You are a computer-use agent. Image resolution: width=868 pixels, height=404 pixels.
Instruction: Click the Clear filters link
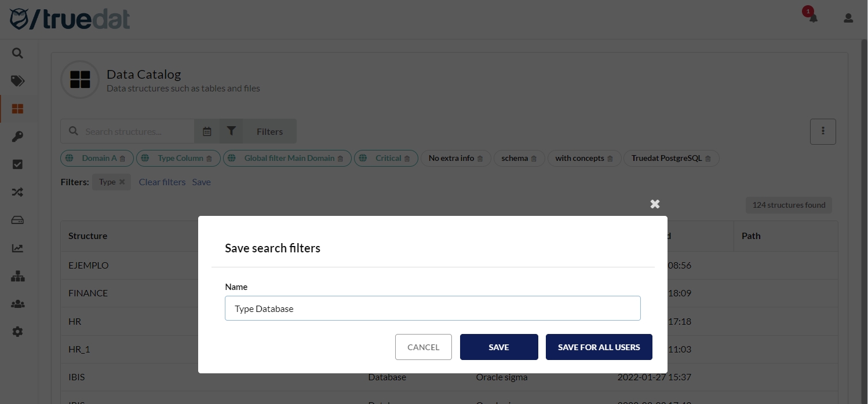click(162, 182)
